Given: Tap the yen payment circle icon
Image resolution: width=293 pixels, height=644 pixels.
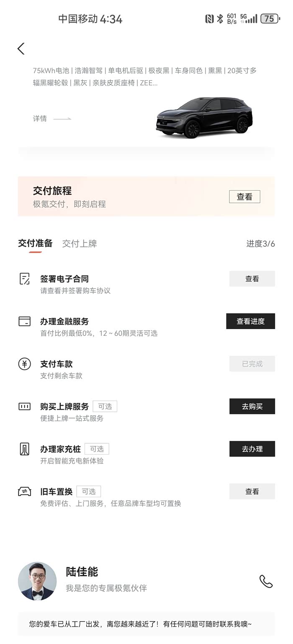Looking at the screenshot, I should pos(25,364).
